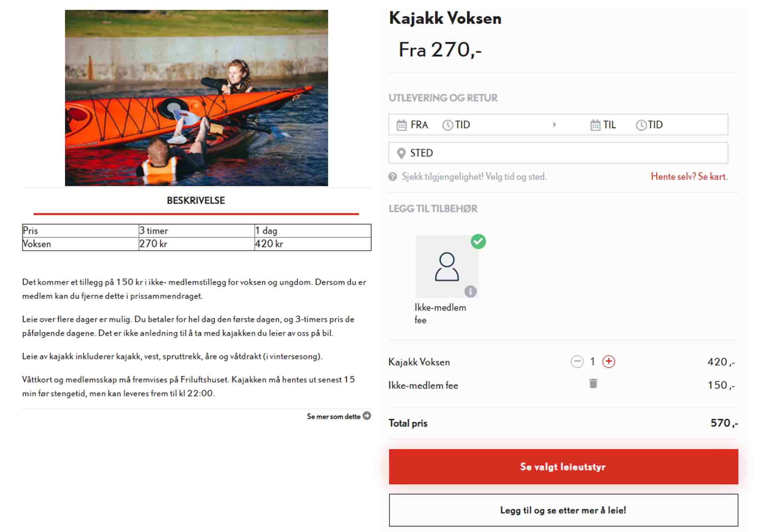Click the TIL calendar icon
Image resolution: width=778 pixels, height=532 pixels.
click(x=595, y=125)
